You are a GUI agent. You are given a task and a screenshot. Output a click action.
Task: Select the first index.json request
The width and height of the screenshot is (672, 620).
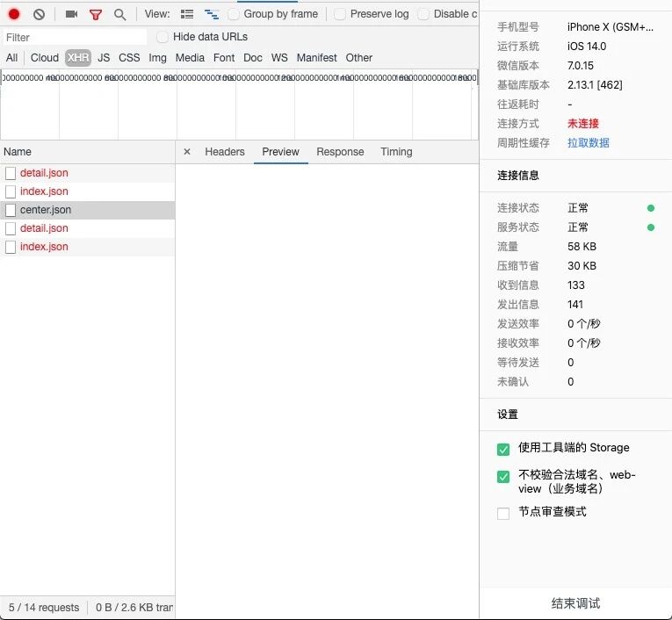tap(88, 191)
